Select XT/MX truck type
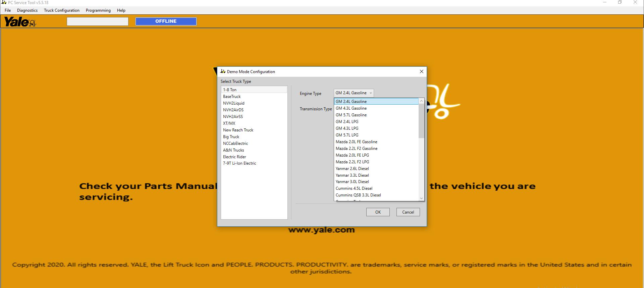 tap(254, 123)
